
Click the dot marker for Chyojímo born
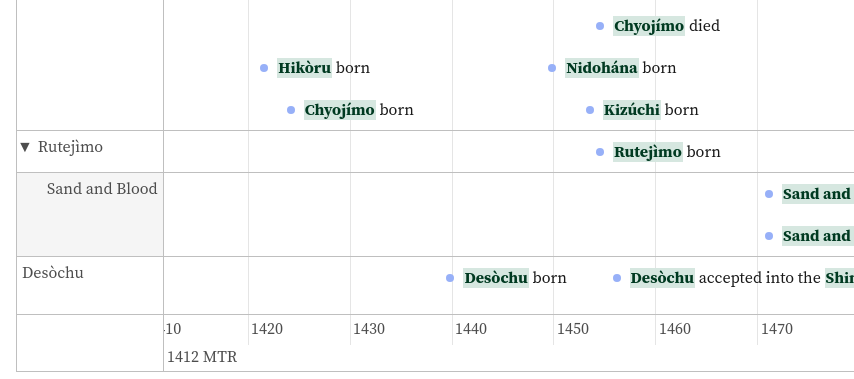(x=291, y=110)
